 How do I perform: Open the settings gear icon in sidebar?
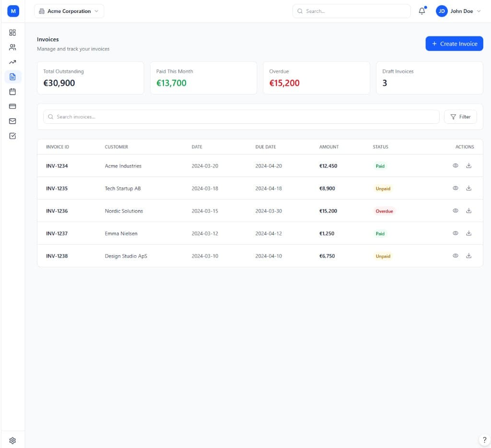(12, 440)
